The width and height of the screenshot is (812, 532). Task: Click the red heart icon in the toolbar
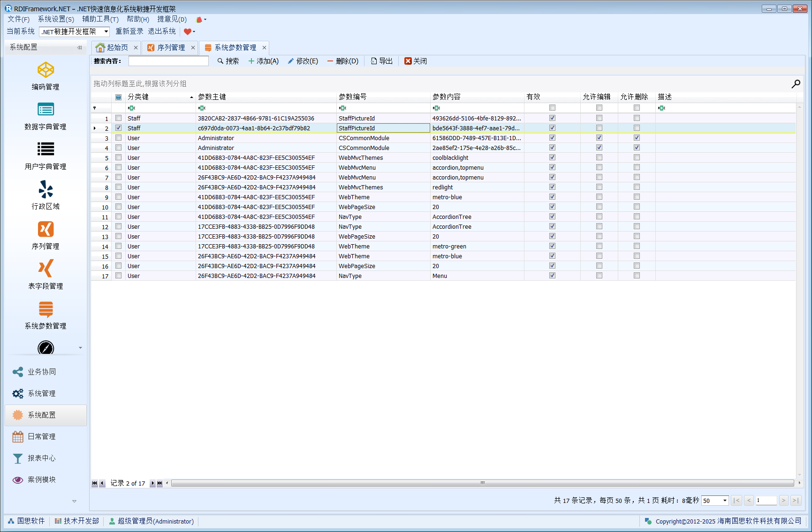188,32
